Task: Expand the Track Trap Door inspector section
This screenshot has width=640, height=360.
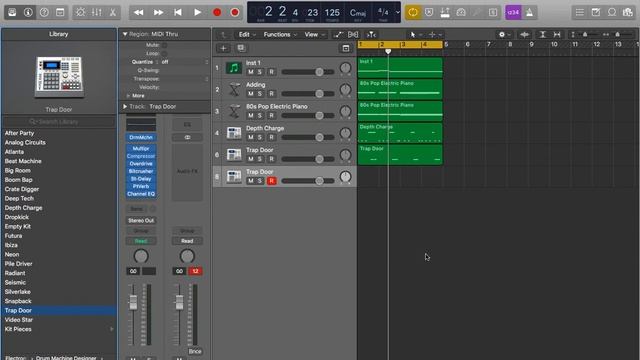Action: (x=125, y=107)
